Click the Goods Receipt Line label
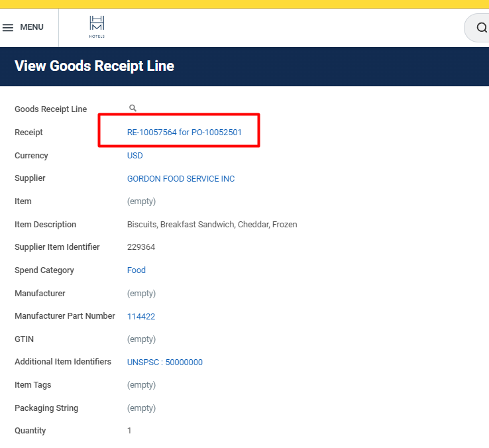The image size is (489, 448). point(50,109)
